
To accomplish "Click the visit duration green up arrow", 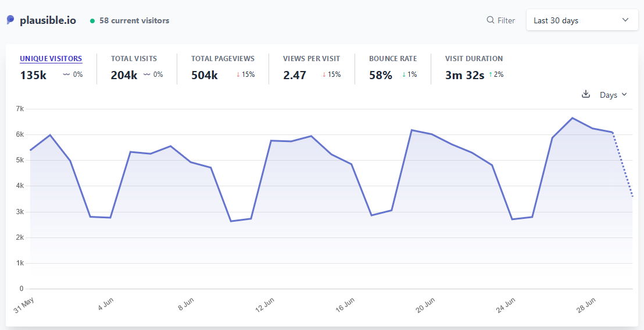I will [x=491, y=74].
